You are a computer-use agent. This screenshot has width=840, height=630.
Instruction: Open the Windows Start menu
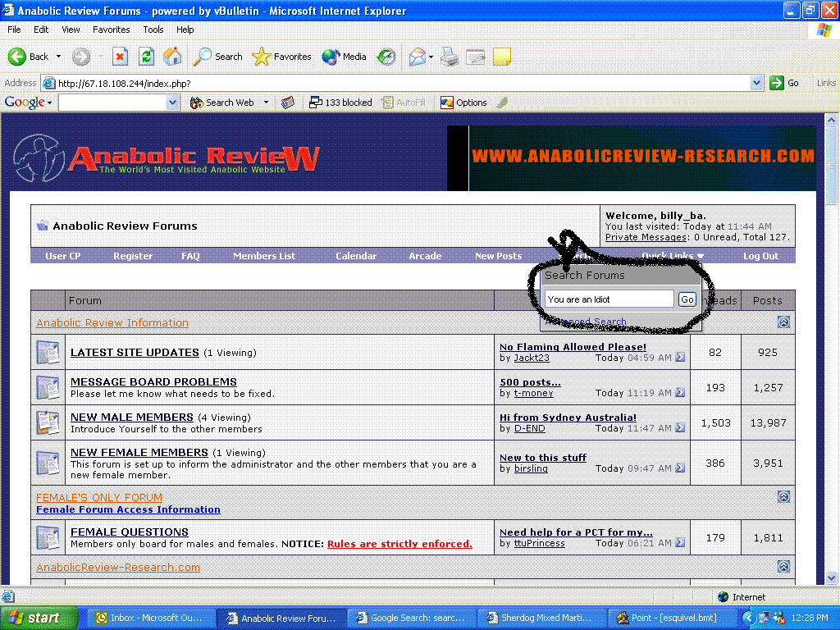(39, 618)
